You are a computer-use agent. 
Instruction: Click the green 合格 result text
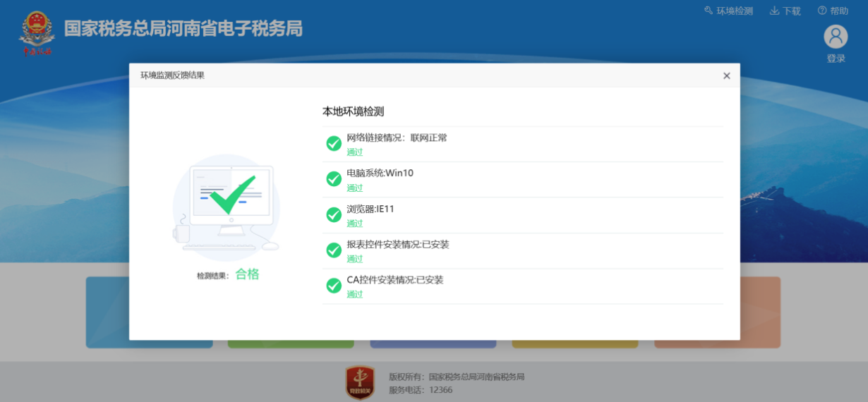(247, 274)
